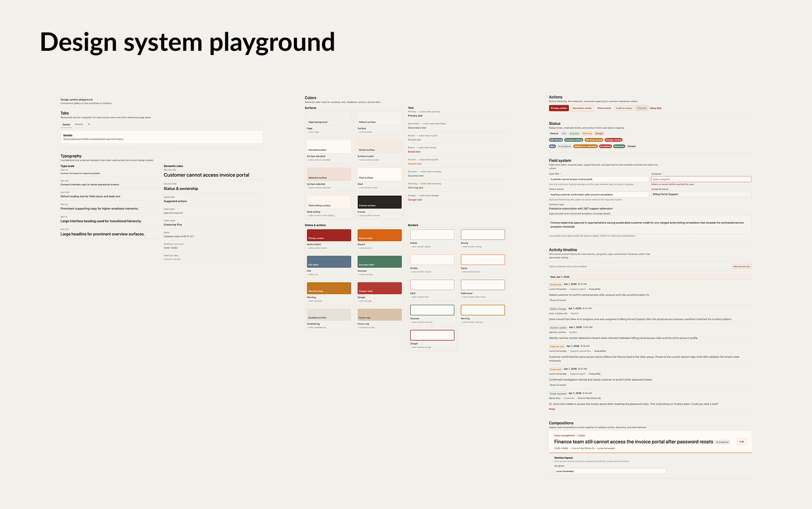Select the Elevated surface swatch
The height and width of the screenshot is (509, 812).
pos(329,146)
